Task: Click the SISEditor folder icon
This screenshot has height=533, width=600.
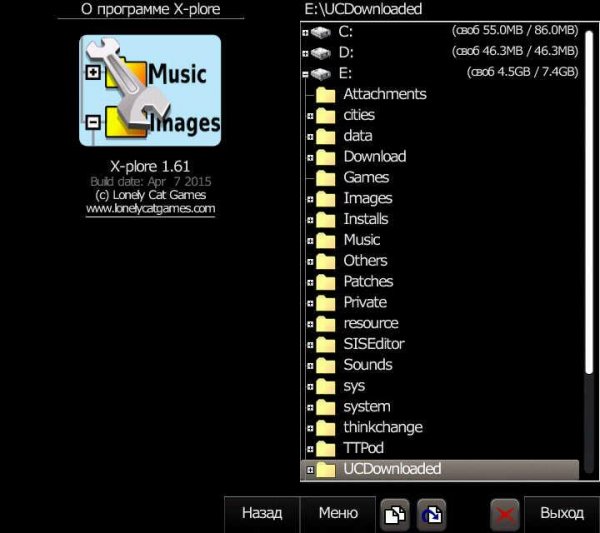Action: point(326,345)
